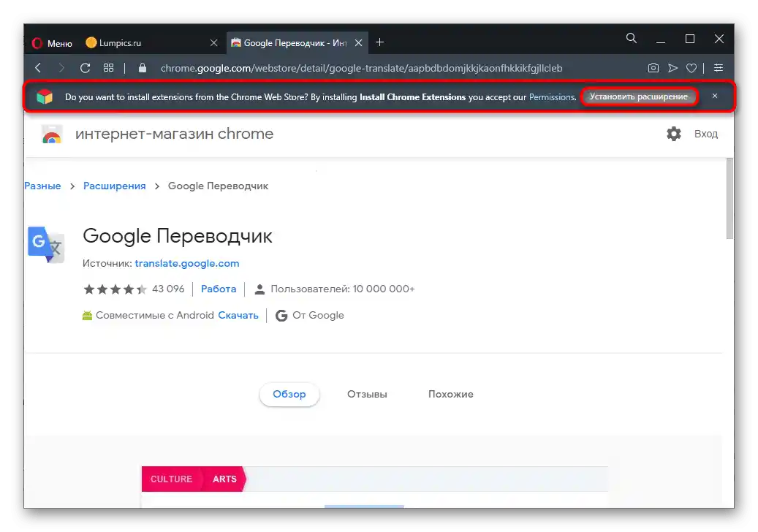Click the send arrow flow icon
Viewport: 758px width, 532px height.
pyautogui.click(x=672, y=68)
